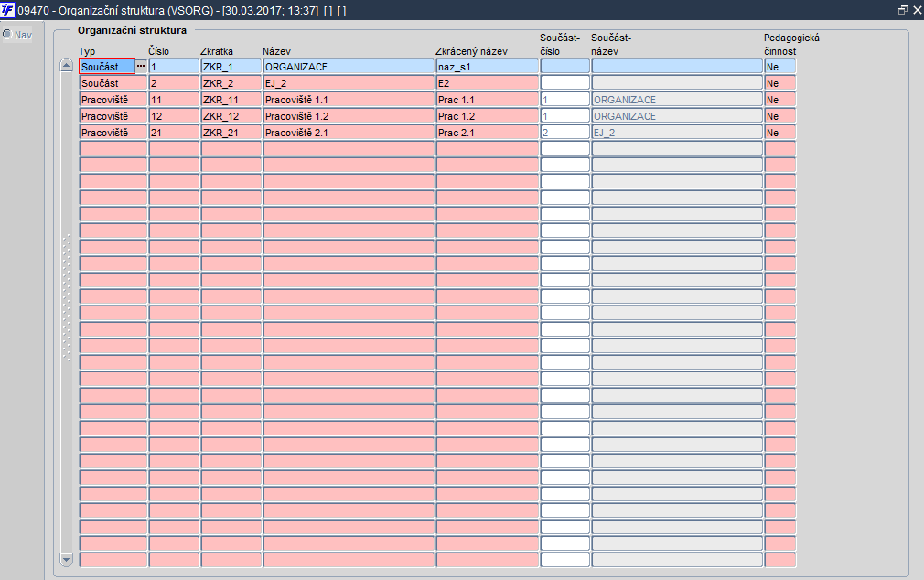This screenshot has height=580, width=924.
Task: Click Pedagogická činnost 'Ne' for Pracoviště 1.2
Action: (780, 116)
